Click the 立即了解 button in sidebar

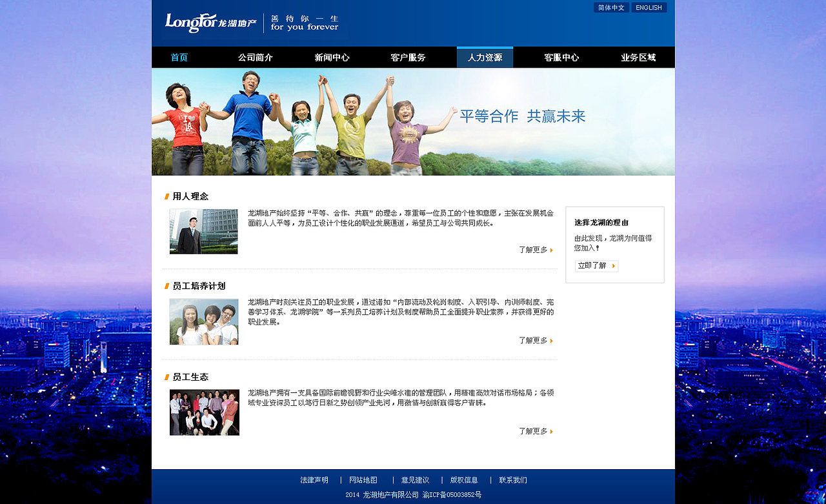(x=596, y=265)
